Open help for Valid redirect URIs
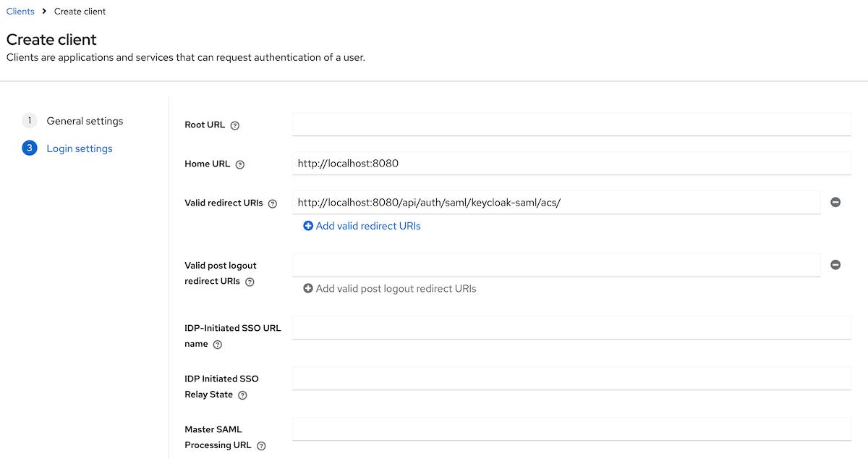Viewport: 868px width, 459px height. 273,204
